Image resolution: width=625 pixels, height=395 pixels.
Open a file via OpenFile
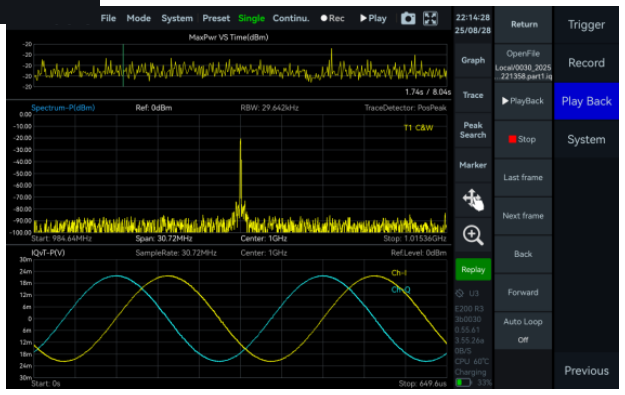click(x=523, y=63)
